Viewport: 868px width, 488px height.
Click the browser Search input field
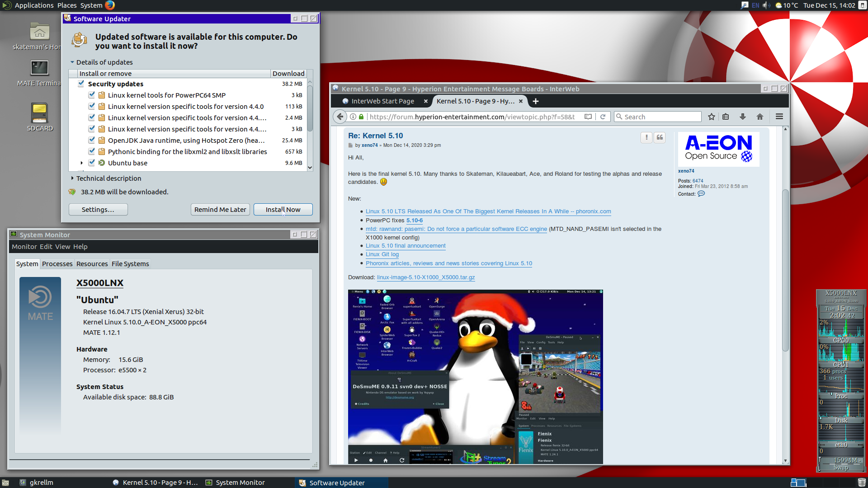coord(658,117)
